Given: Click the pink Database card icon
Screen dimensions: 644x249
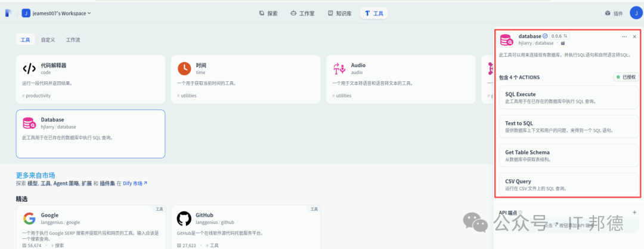Looking at the screenshot, I should pos(29,123).
